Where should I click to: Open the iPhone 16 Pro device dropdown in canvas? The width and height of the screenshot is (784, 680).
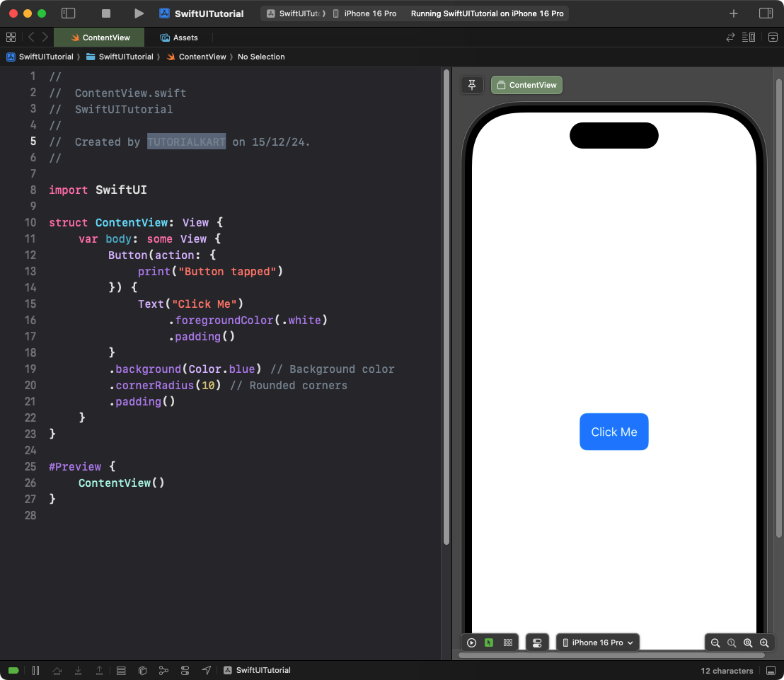pyautogui.click(x=598, y=642)
